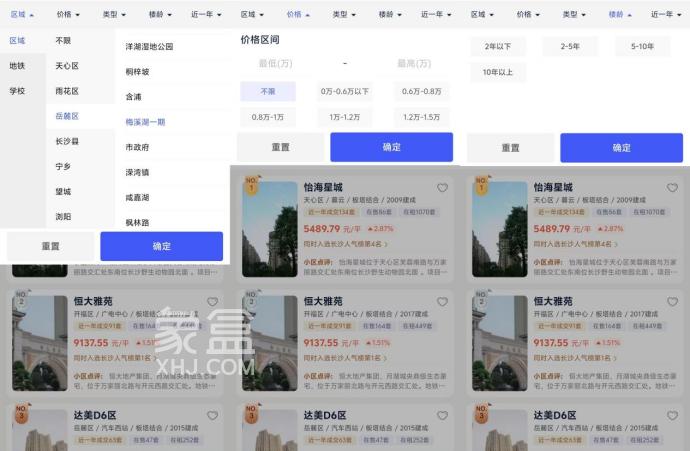690x451 pixels.
Task: Collapse the highlighted 区域 dropdown at far left
Action: (21, 15)
